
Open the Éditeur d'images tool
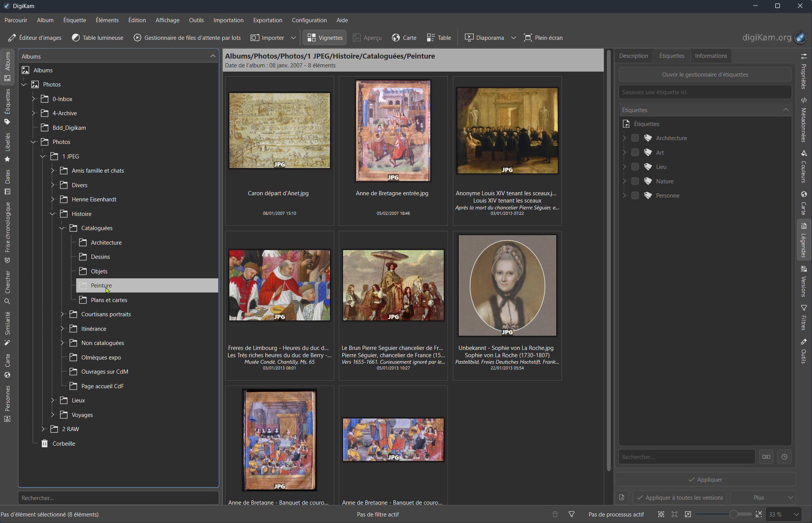tap(35, 38)
